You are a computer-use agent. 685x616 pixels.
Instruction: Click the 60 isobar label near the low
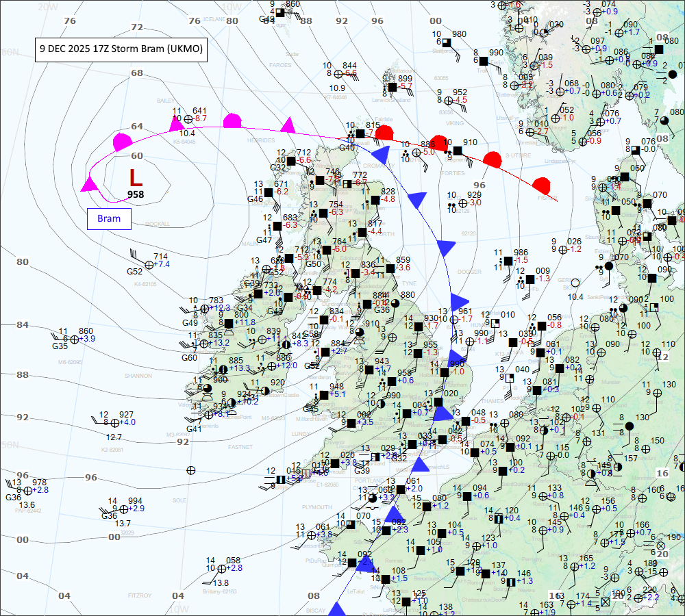137,156
